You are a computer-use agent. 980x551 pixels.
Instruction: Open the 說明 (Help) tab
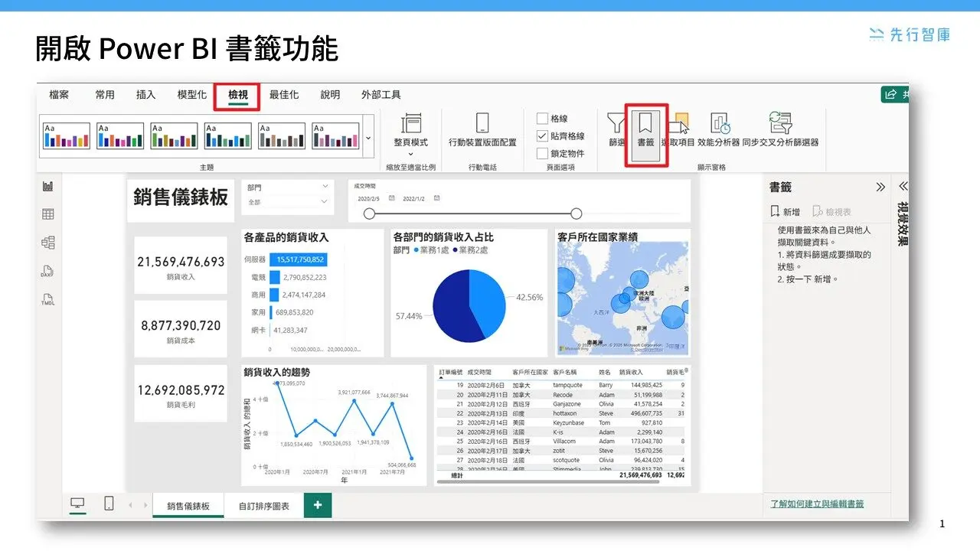tap(330, 95)
